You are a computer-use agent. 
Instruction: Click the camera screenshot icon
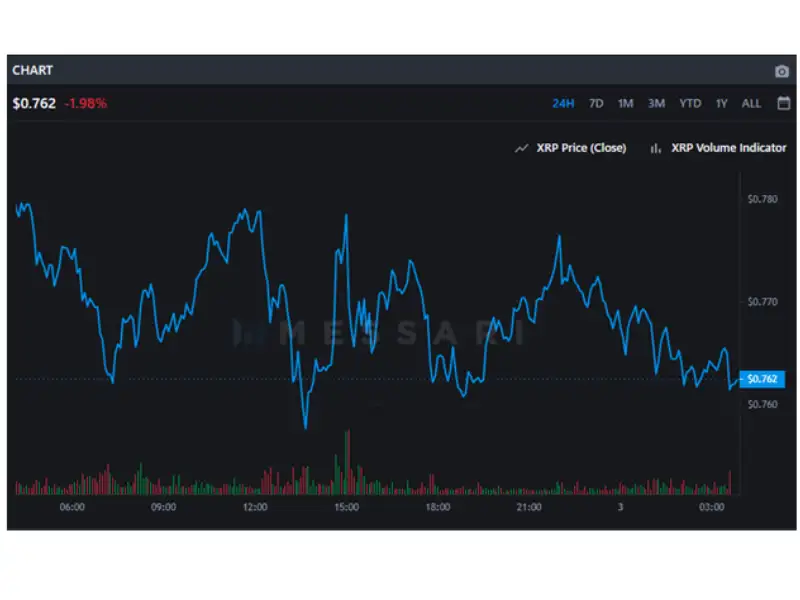(x=782, y=70)
